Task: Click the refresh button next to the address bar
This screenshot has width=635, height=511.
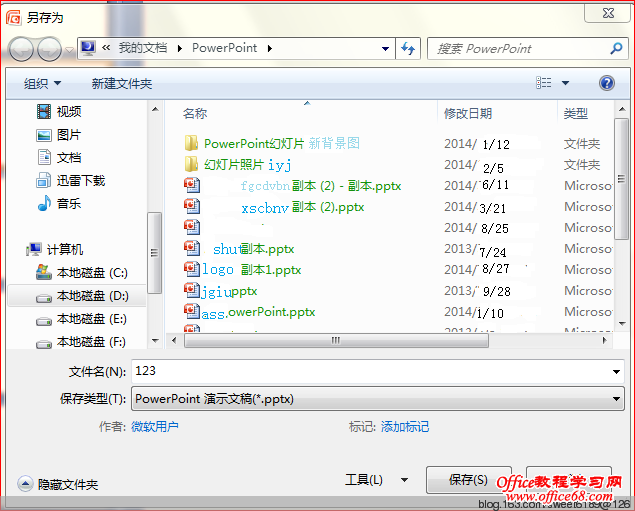Action: [x=408, y=49]
